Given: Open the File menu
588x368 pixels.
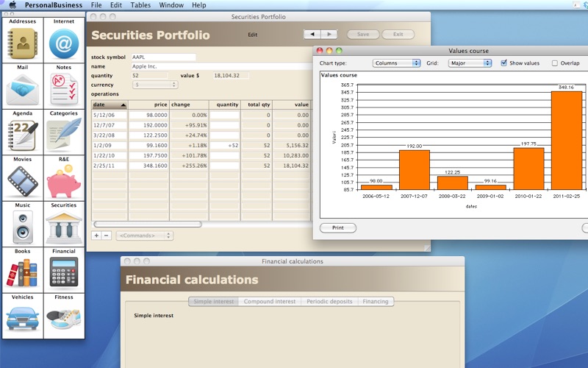Looking at the screenshot, I should [x=96, y=5].
